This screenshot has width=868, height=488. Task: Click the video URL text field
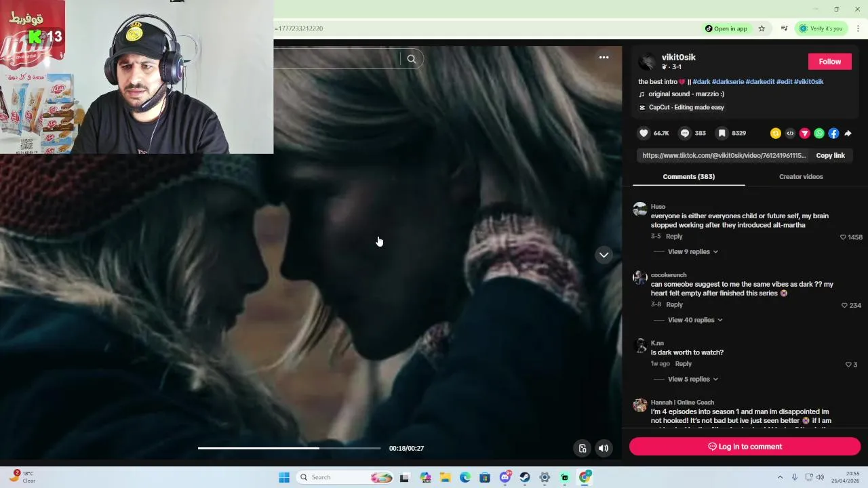[x=724, y=156]
